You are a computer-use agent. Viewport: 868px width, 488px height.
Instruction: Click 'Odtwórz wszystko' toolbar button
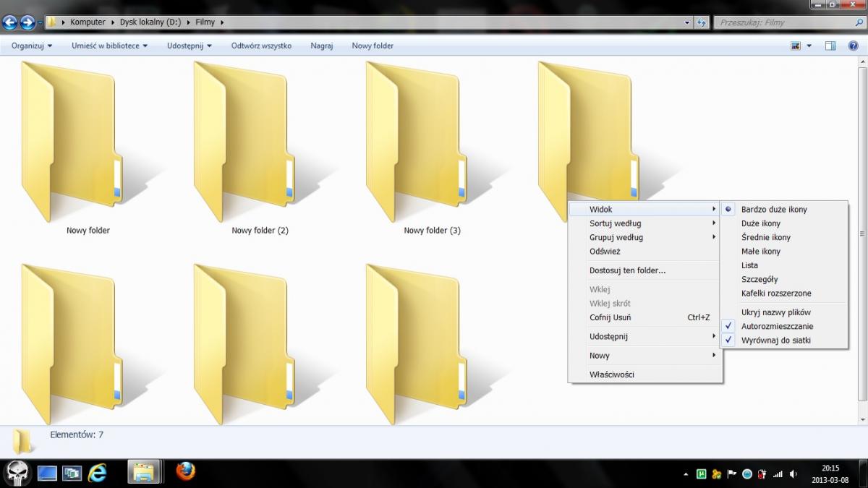coord(261,46)
